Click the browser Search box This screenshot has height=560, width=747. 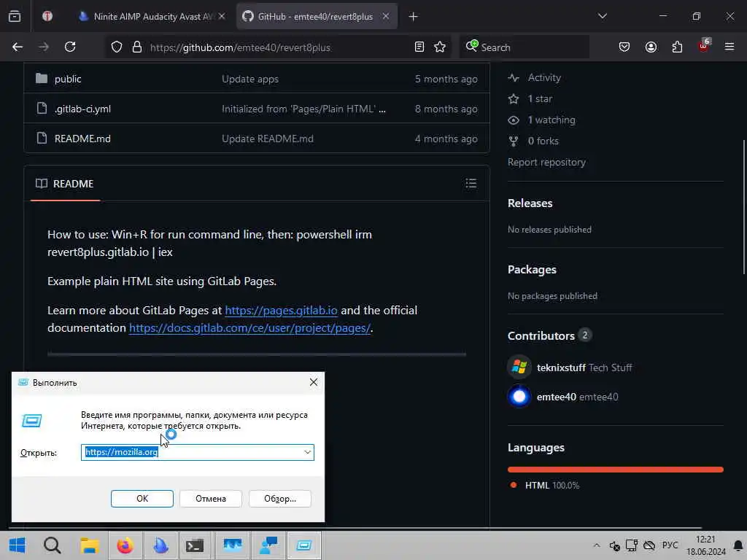point(524,47)
